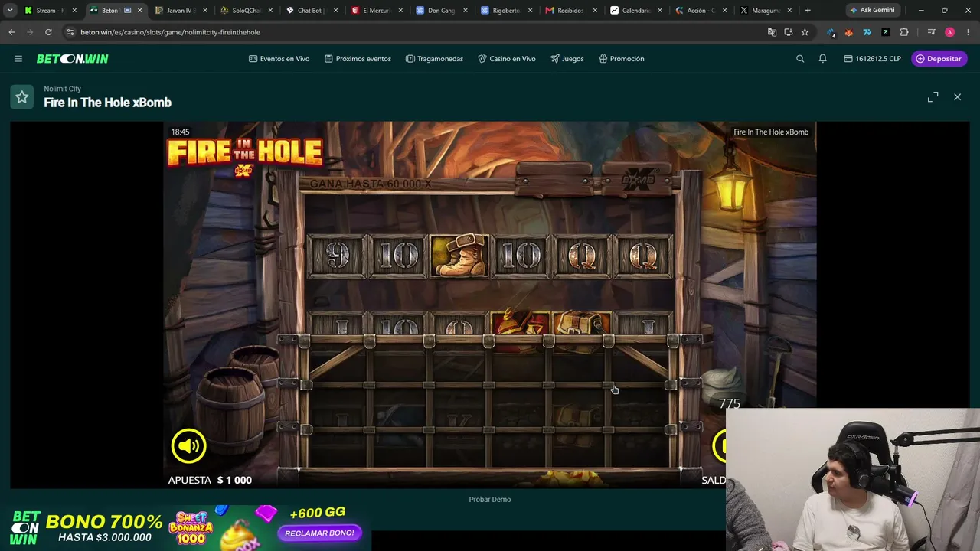Reload the page
Screen dimensions: 980x551
(x=48, y=32)
